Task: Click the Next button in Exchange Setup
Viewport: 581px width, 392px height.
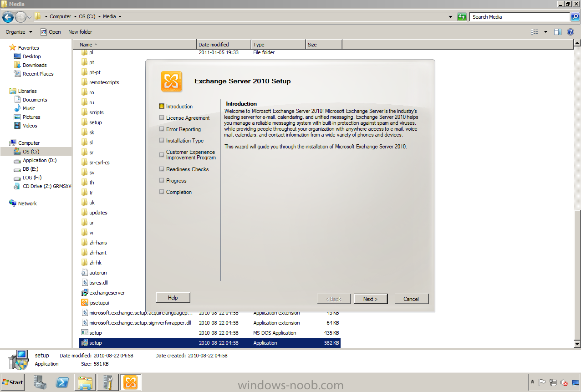Action: [x=371, y=299]
